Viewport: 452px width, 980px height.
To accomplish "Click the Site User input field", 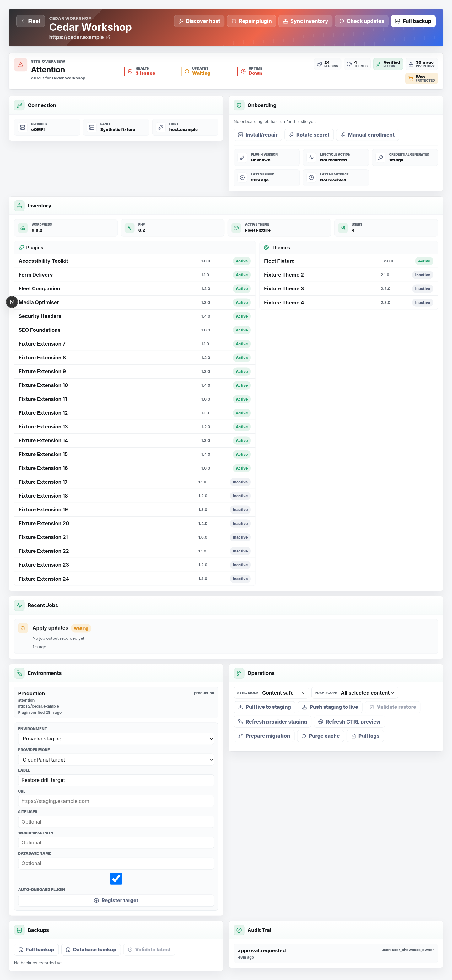I will tap(116, 822).
